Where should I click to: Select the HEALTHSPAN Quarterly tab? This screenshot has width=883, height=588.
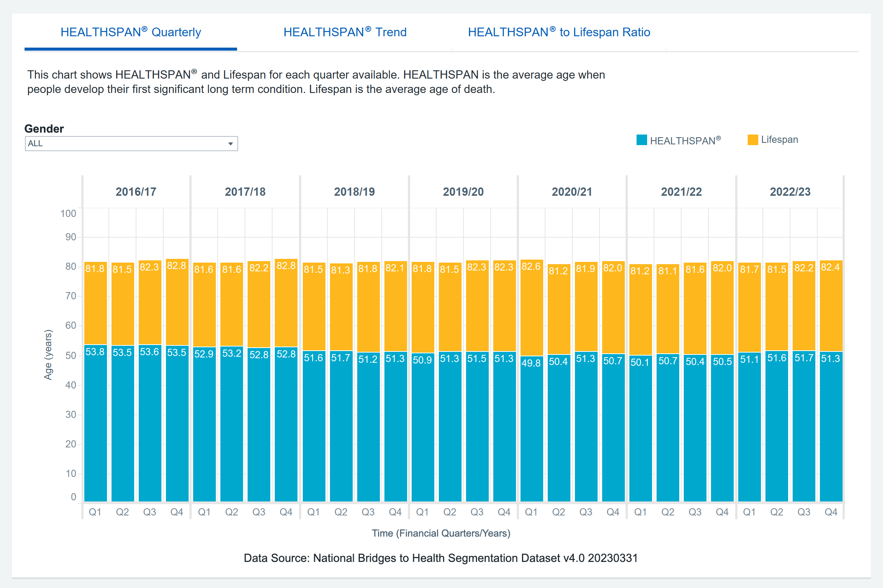[x=130, y=32]
